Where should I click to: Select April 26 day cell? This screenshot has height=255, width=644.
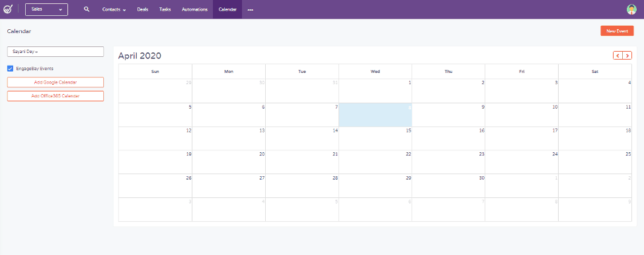[x=155, y=186]
